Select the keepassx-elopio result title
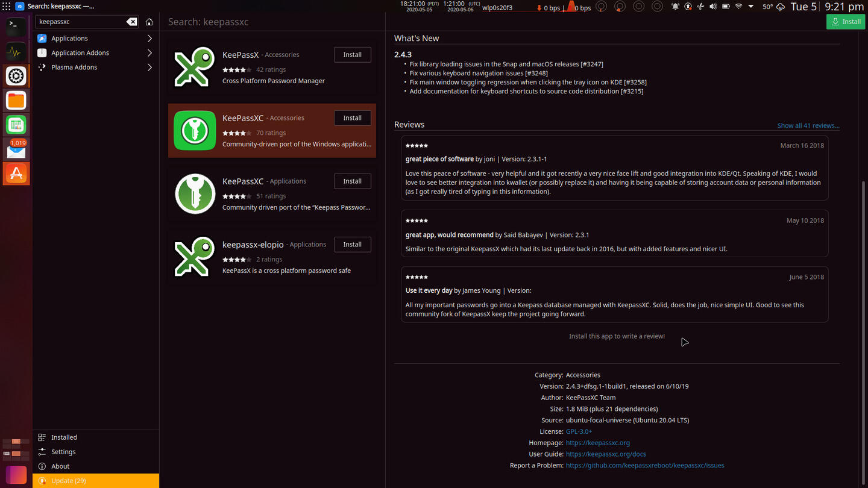This screenshot has height=488, width=868. click(x=253, y=245)
